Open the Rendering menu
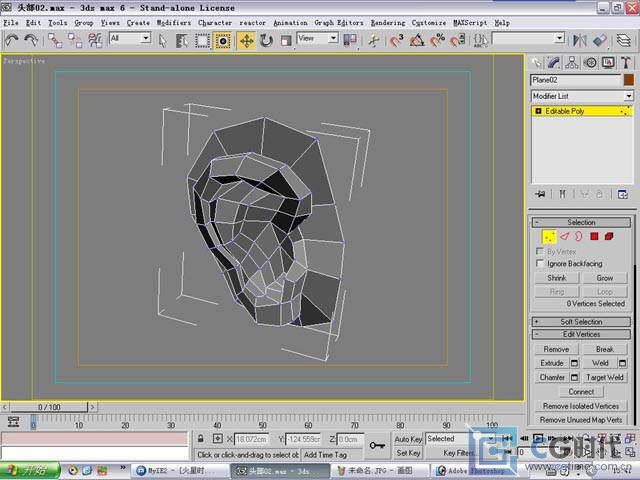 pos(388,23)
